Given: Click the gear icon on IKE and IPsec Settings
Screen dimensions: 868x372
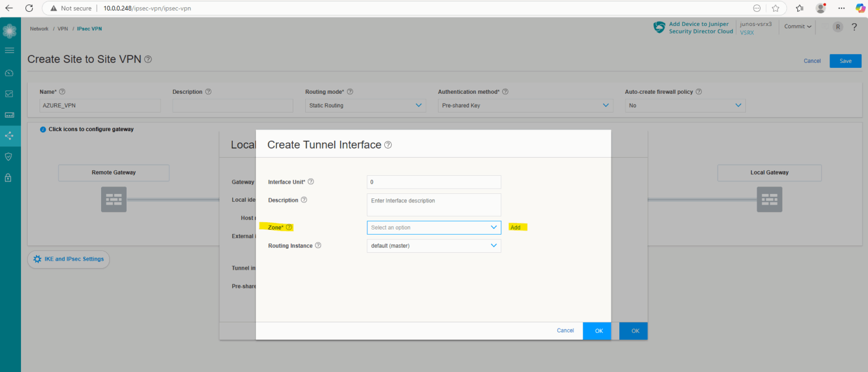Looking at the screenshot, I should tap(37, 259).
